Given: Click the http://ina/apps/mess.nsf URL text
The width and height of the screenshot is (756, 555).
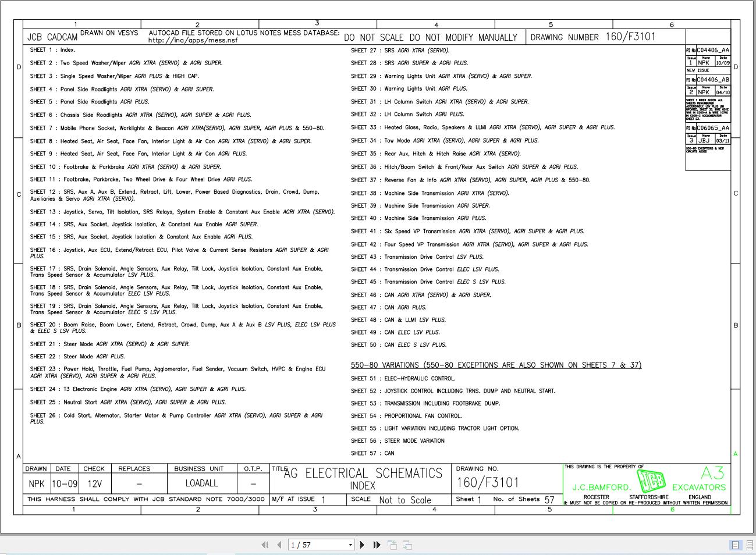Looking at the screenshot, I should point(193,40).
